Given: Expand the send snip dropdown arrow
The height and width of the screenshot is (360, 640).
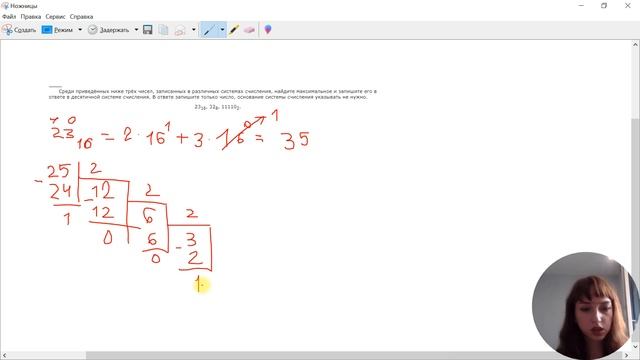Looking at the screenshot, I should 193,30.
